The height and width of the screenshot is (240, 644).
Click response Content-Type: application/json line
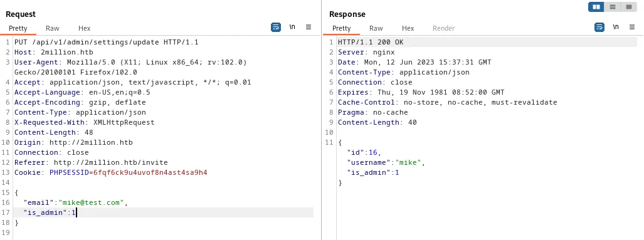404,72
